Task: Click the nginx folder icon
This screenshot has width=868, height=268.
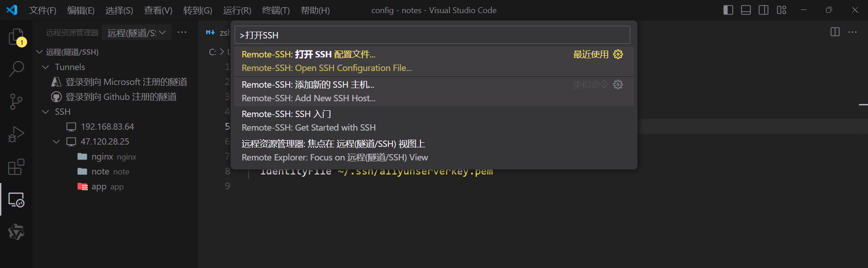Action: point(82,156)
